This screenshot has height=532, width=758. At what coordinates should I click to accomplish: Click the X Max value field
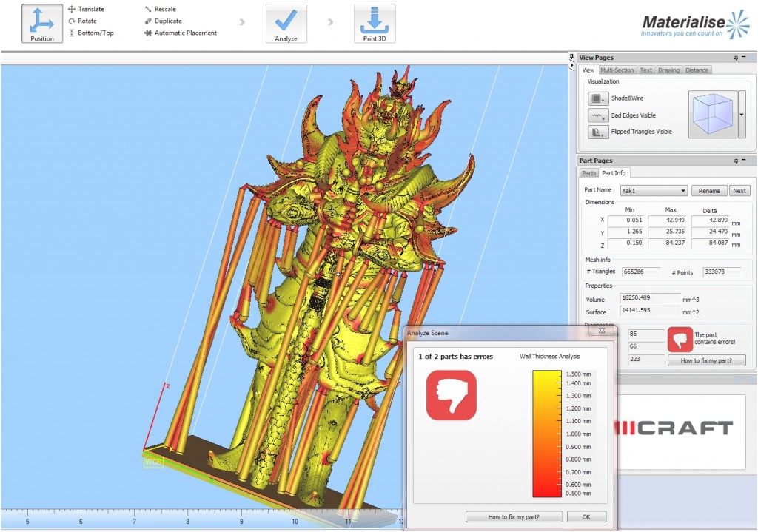[667, 220]
